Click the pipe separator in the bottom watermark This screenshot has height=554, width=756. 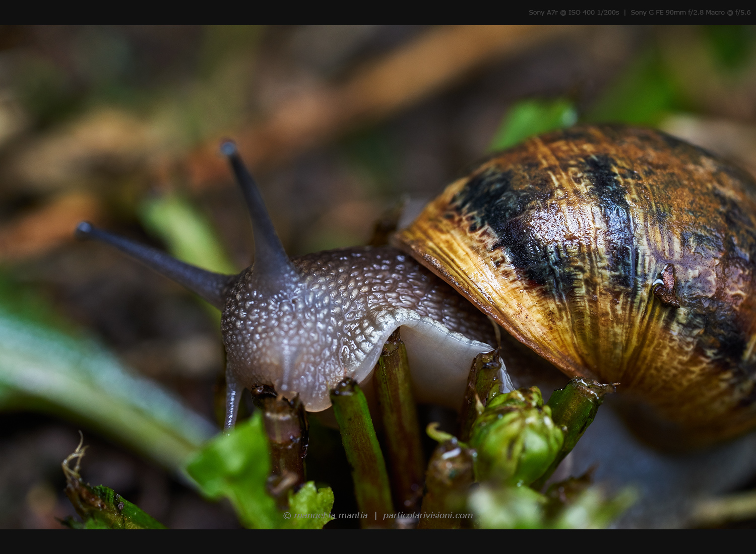coord(375,515)
